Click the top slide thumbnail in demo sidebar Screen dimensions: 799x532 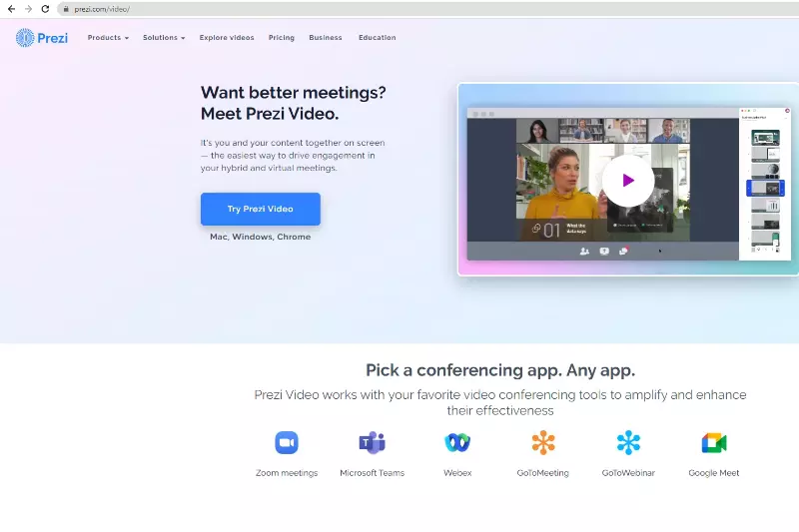(765, 138)
